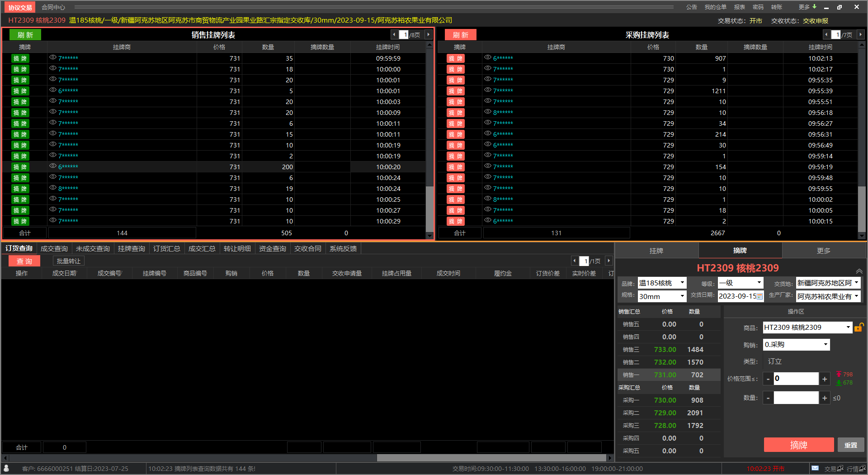Image resolution: width=868 pixels, height=475 pixels.
Task: Toggle eye icon on purchase row with quantity 214
Action: coord(488,133)
